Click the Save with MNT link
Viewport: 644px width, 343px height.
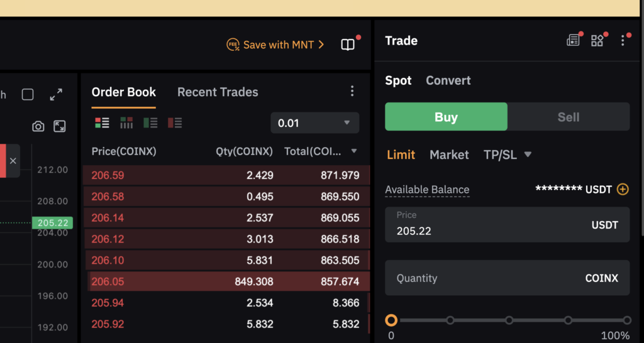[x=275, y=45]
